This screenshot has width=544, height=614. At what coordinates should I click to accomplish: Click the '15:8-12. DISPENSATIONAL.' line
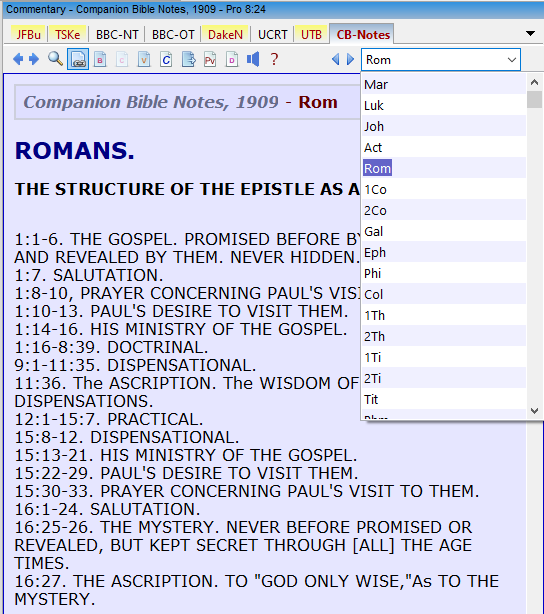tap(127, 437)
